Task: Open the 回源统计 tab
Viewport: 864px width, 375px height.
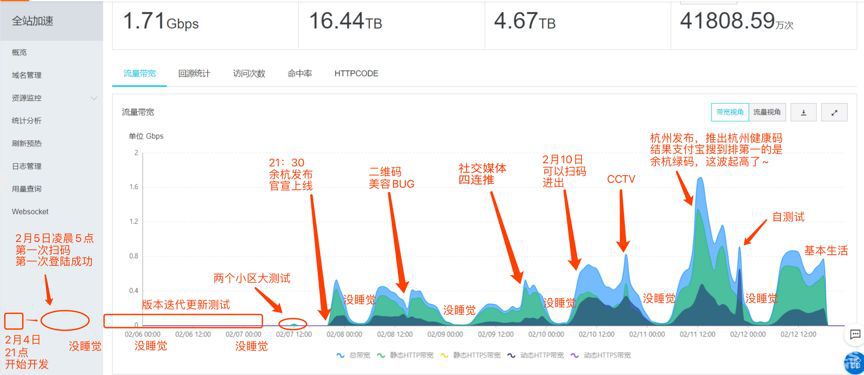Action: tap(194, 73)
